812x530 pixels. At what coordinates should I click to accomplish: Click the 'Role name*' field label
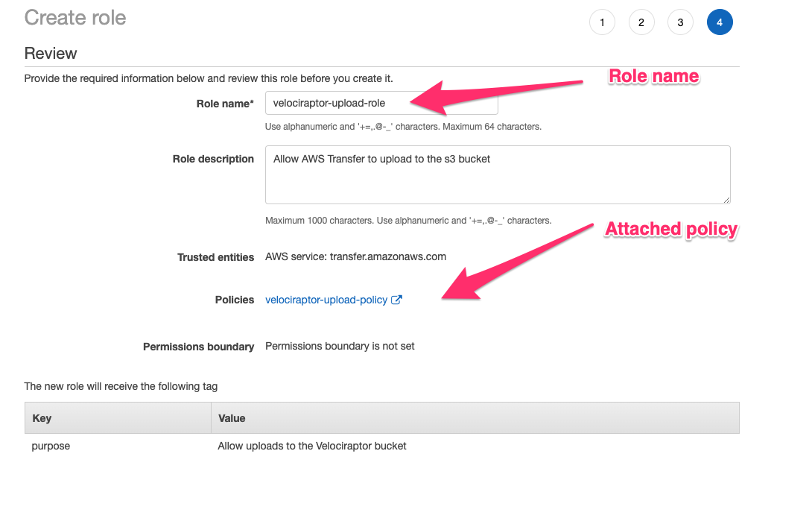point(225,104)
